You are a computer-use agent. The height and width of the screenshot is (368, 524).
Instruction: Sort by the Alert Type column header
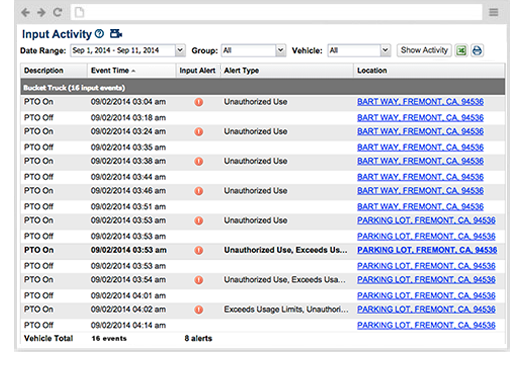point(287,71)
